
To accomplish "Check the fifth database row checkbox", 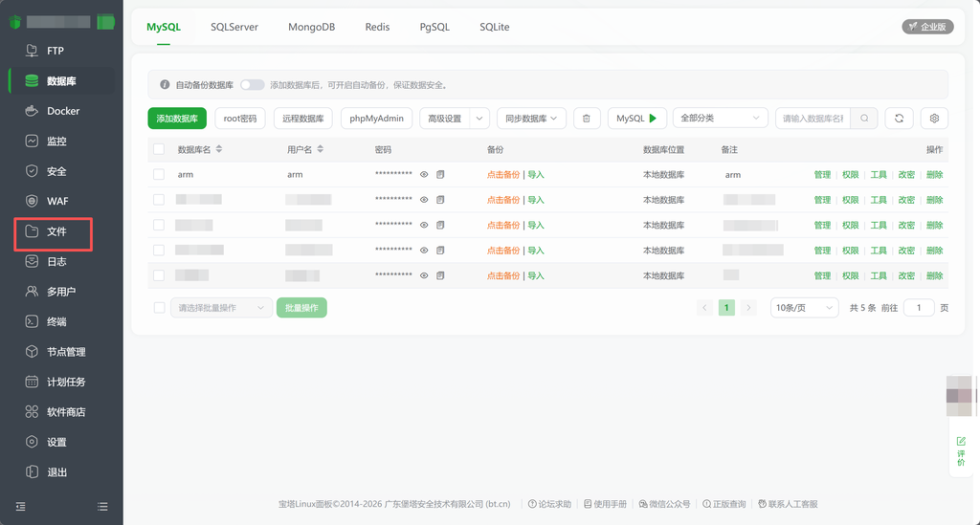I will point(159,275).
